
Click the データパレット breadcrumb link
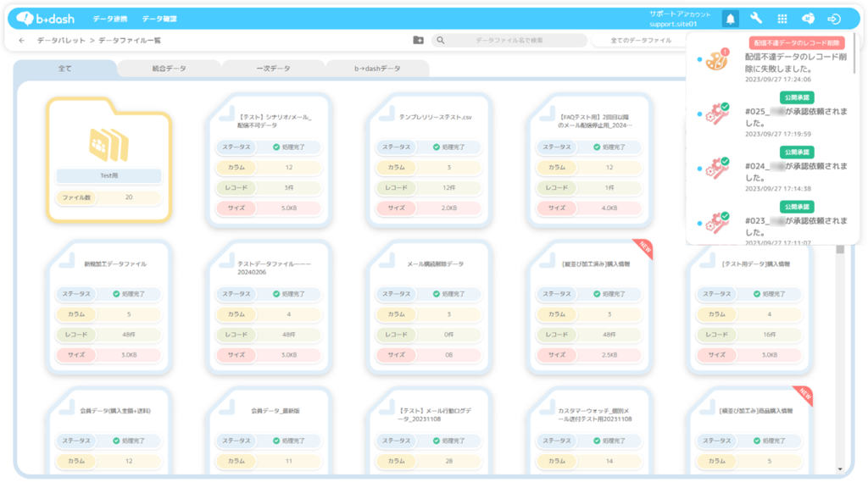[61, 41]
